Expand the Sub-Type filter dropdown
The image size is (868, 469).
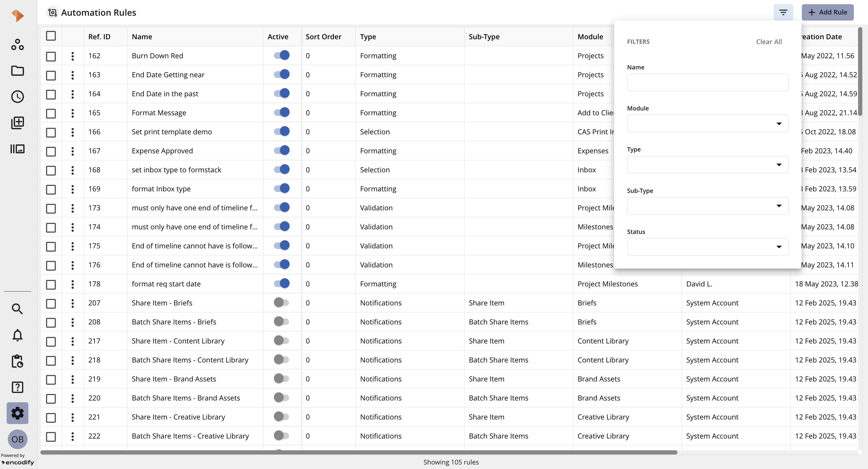tap(708, 206)
